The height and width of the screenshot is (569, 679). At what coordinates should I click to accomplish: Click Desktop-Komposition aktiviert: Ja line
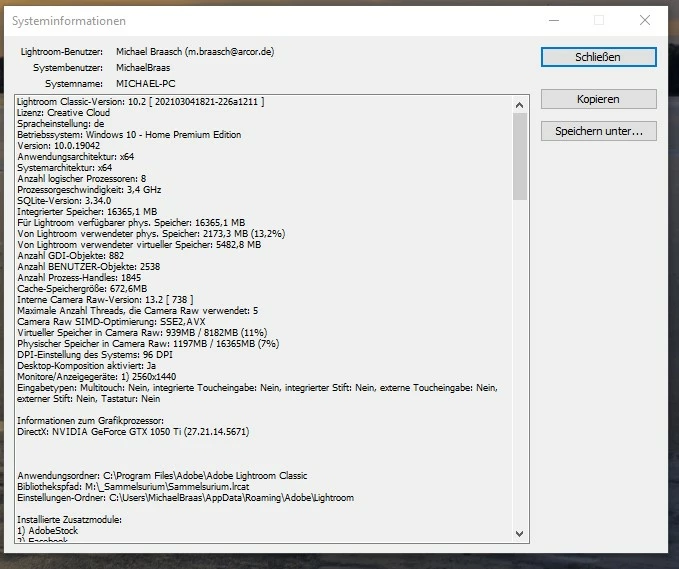(x=87, y=366)
